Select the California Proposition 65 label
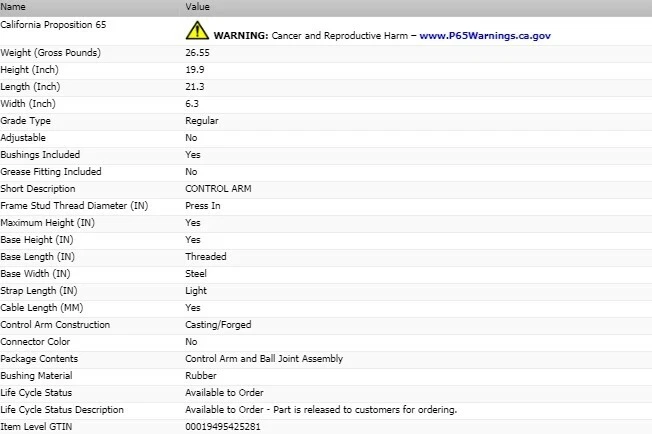 coord(53,25)
